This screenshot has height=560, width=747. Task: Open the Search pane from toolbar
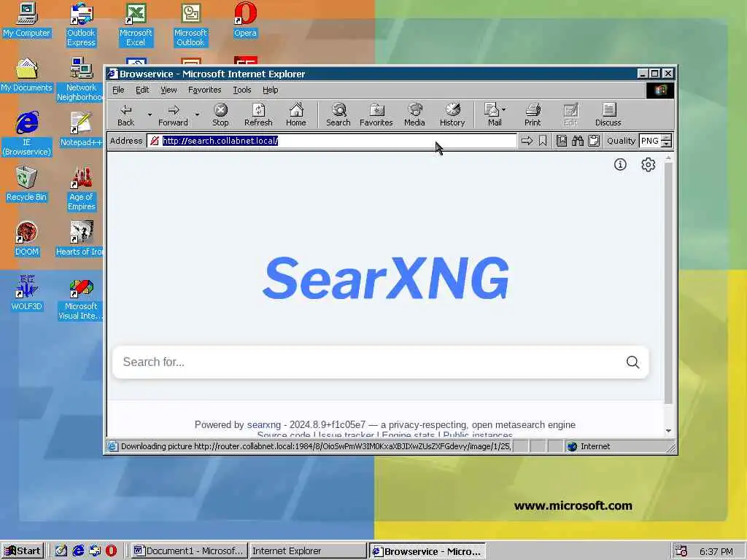click(x=338, y=114)
